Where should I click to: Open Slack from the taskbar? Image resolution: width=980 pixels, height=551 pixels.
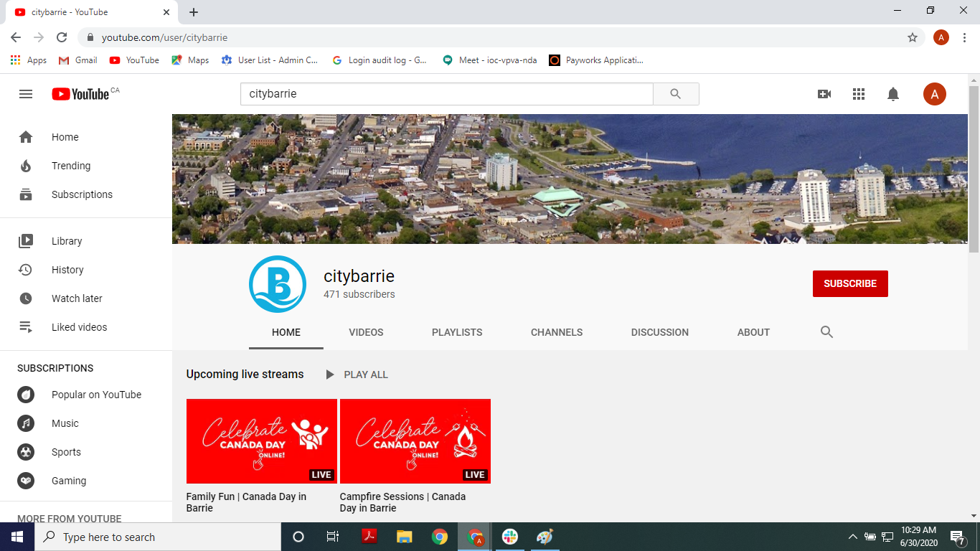[x=510, y=537]
